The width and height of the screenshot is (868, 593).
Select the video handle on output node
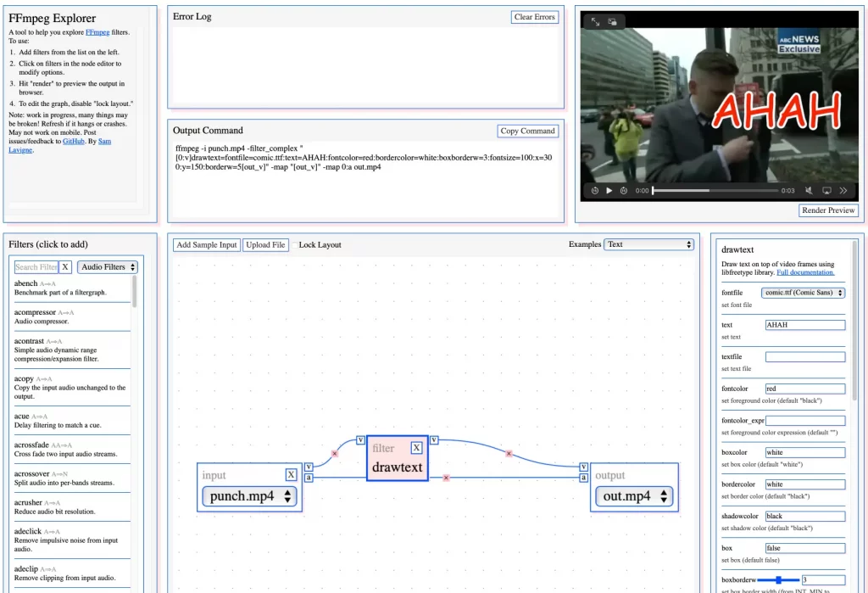583,467
